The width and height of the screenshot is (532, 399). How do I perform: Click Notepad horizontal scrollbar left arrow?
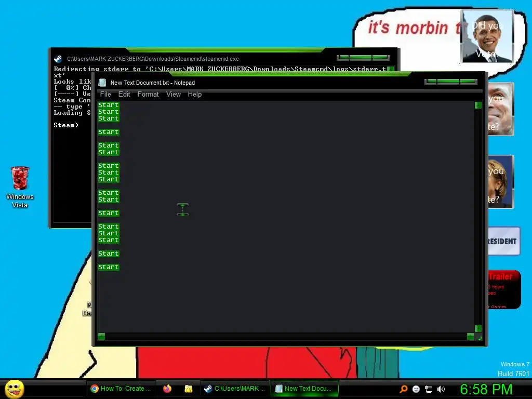101,336
